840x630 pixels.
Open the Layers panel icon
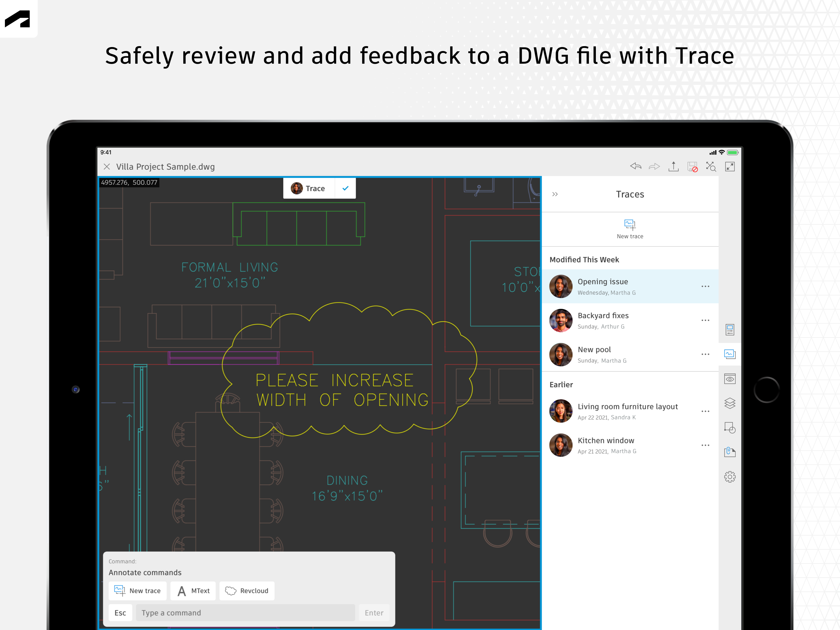730,403
